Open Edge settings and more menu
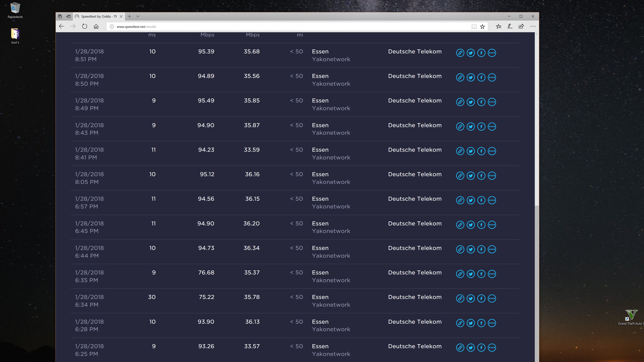Image resolution: width=644 pixels, height=362 pixels. coord(533,26)
